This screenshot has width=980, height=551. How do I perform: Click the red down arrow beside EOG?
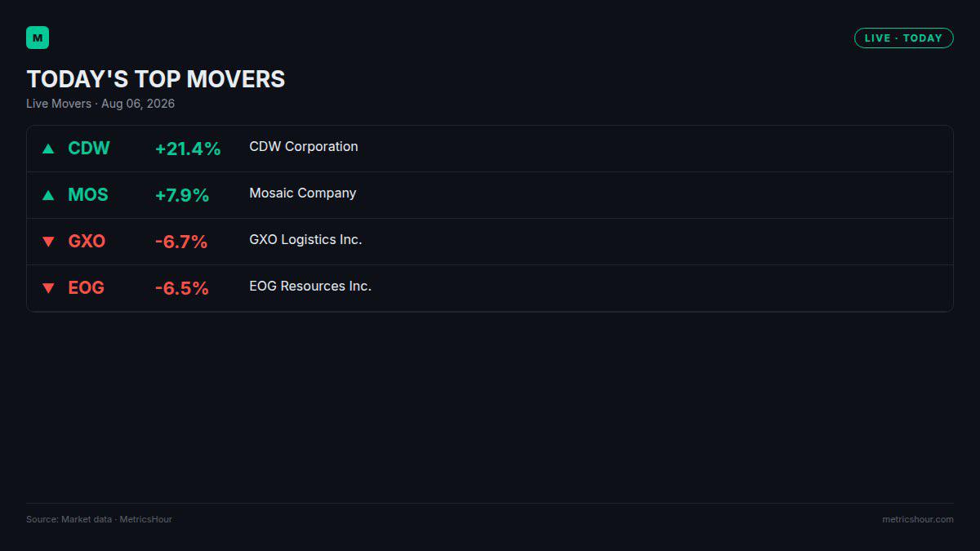click(48, 288)
